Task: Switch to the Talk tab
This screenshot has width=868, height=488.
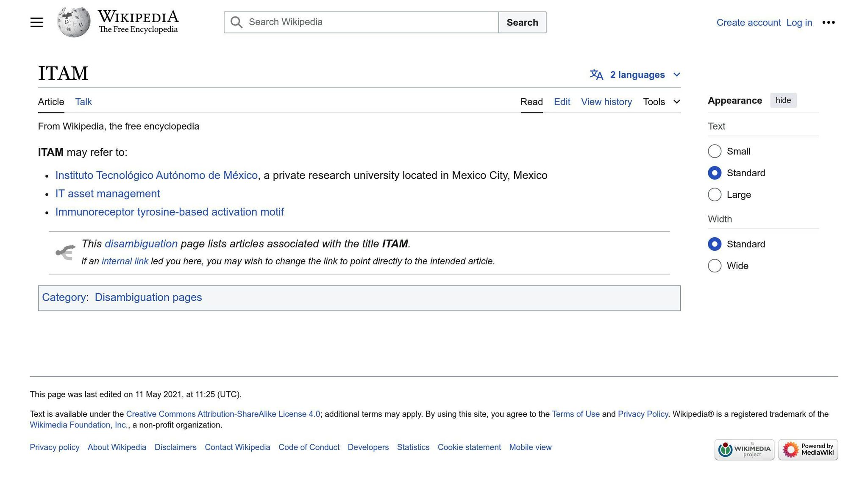Action: (x=83, y=102)
